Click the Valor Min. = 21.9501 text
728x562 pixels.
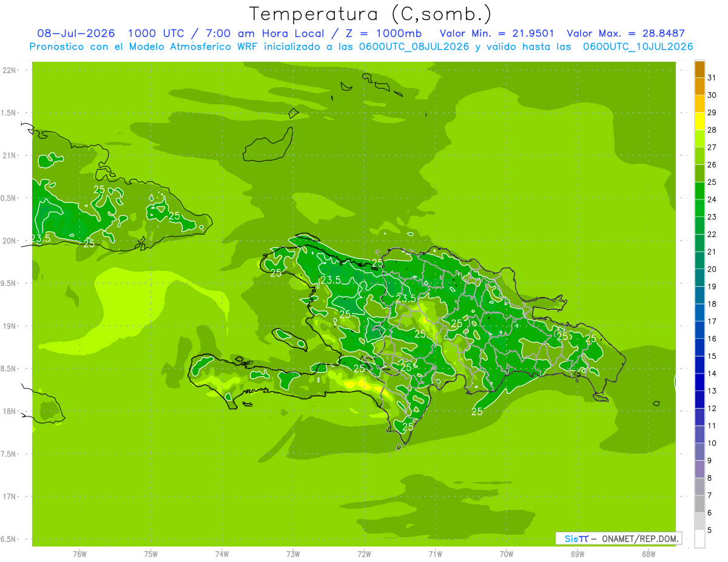tap(496, 33)
